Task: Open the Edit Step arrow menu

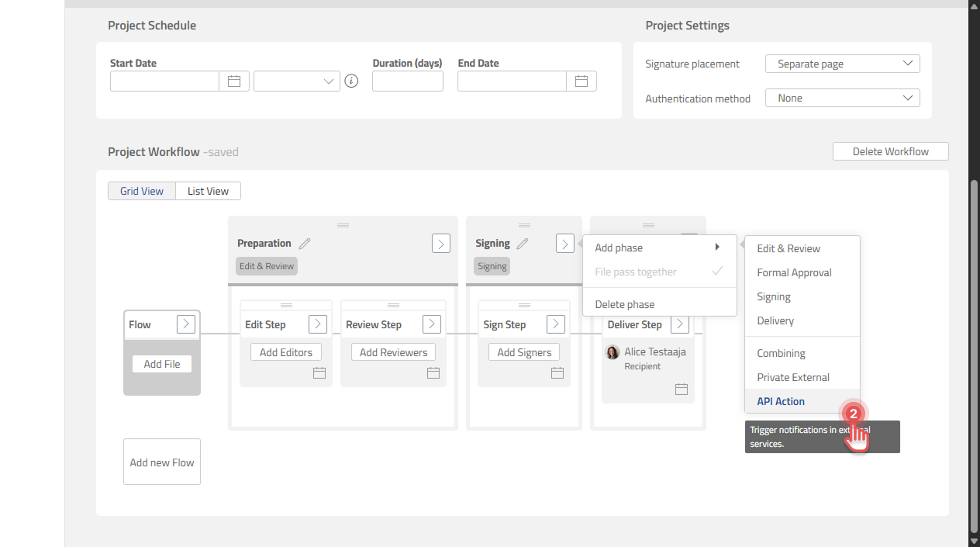Action: click(x=318, y=324)
